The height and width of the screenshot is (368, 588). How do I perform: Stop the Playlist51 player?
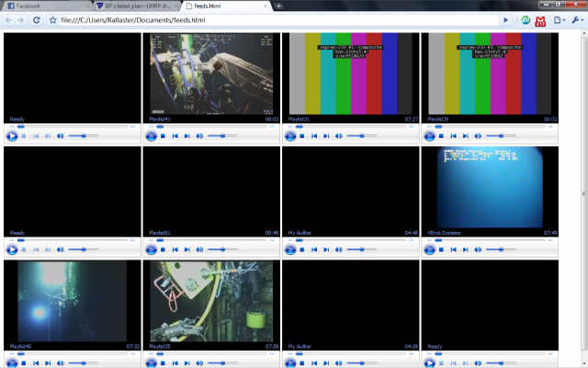(x=162, y=249)
